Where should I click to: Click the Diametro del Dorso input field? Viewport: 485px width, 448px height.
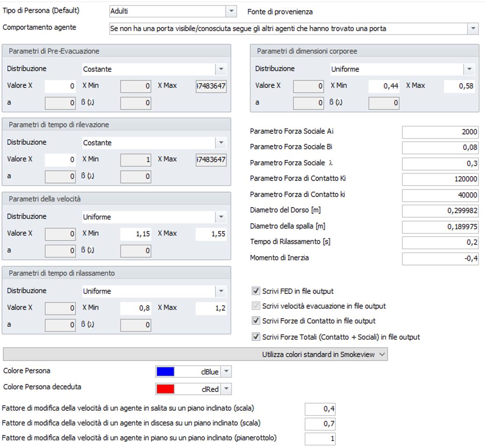(x=440, y=211)
